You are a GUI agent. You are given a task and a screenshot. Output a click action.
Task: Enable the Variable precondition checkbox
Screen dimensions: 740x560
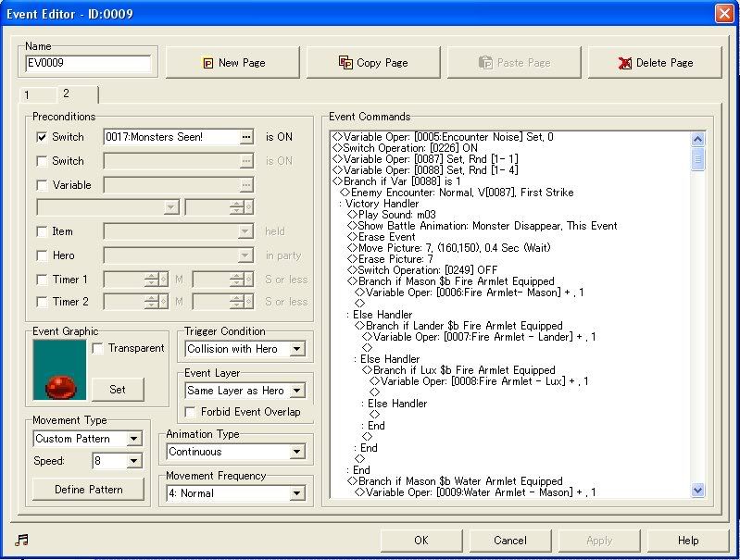[42, 185]
